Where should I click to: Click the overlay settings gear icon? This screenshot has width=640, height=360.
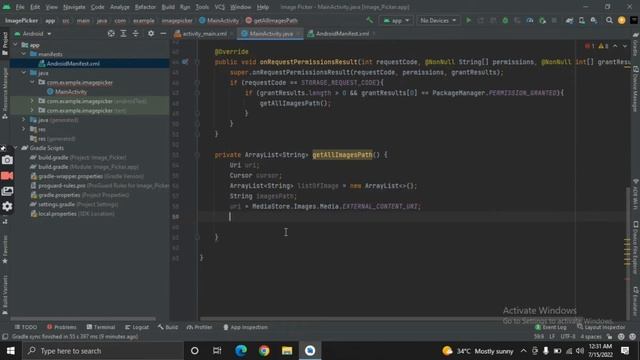point(7,207)
